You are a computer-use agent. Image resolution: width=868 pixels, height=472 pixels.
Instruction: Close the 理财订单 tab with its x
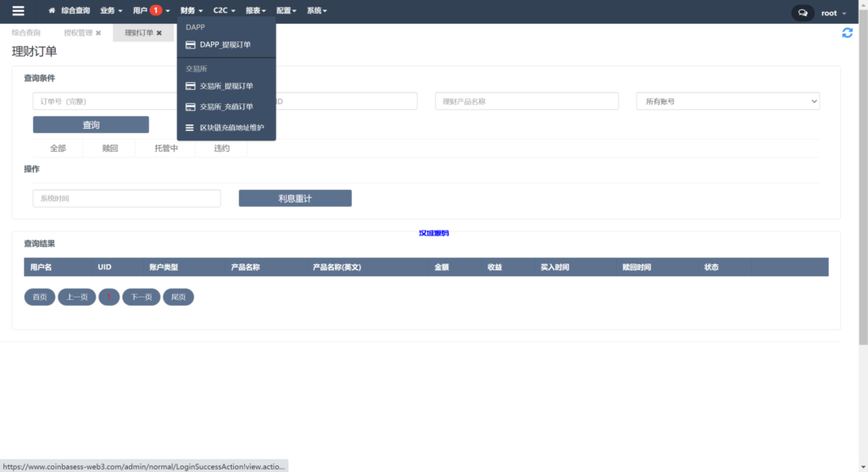coord(159,33)
